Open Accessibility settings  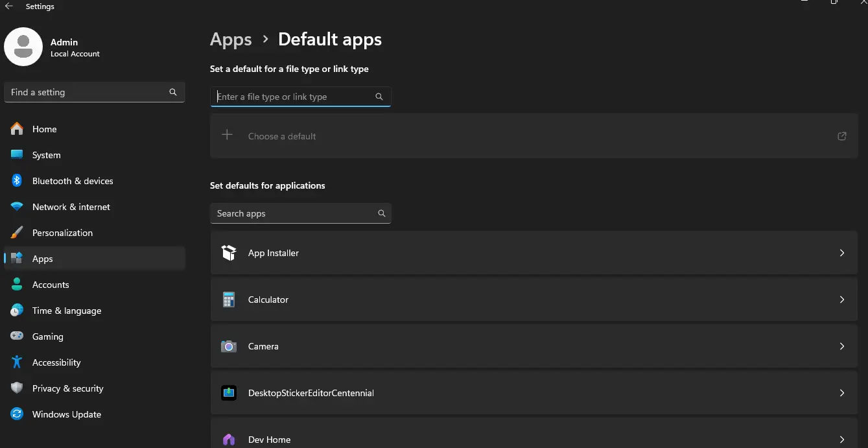(95, 362)
